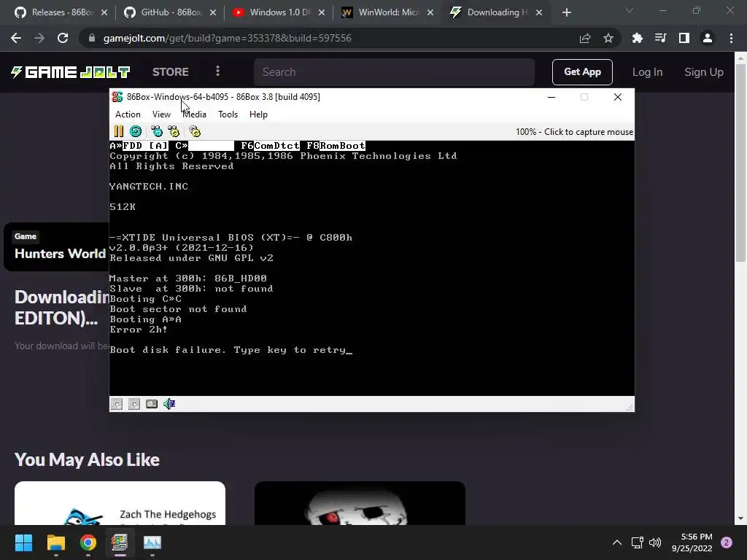747x560 pixels.
Task: Open the clock showing 5:56 PM
Action: pyautogui.click(x=692, y=542)
